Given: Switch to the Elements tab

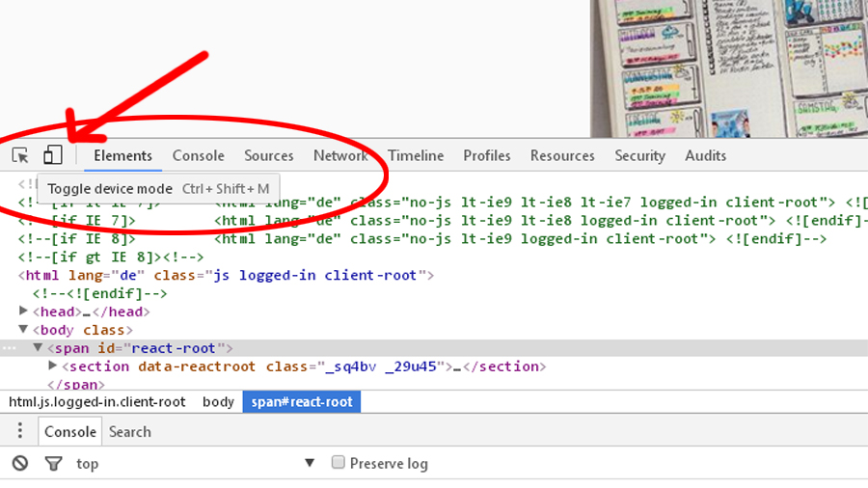Looking at the screenshot, I should point(122,156).
